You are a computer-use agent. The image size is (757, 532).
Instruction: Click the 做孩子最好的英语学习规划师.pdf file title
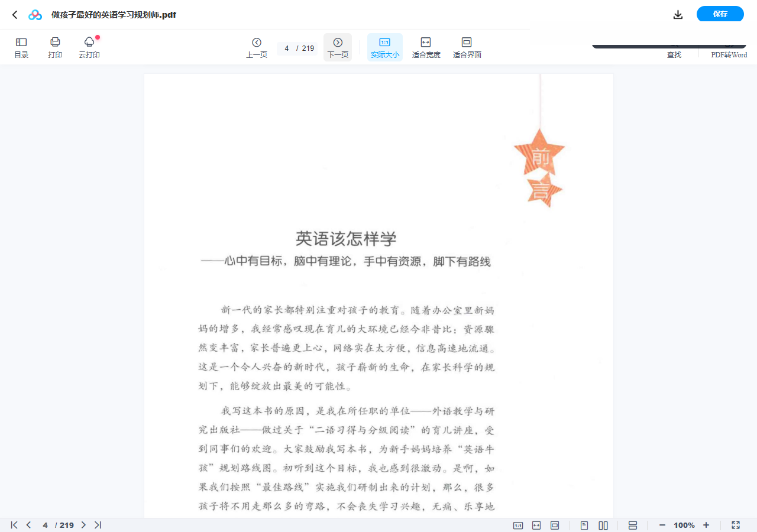click(x=114, y=15)
